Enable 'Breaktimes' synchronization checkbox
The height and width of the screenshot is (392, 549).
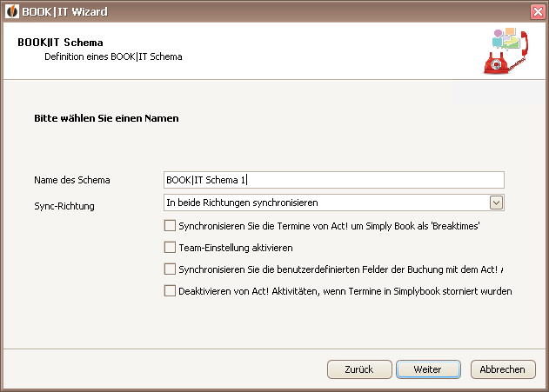pyautogui.click(x=170, y=225)
